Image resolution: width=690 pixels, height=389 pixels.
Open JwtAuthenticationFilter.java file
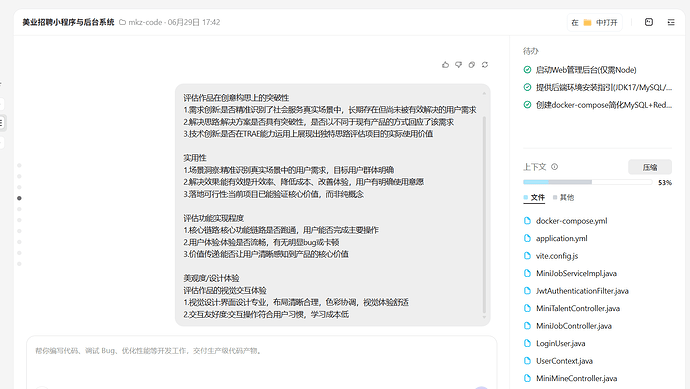582,291
